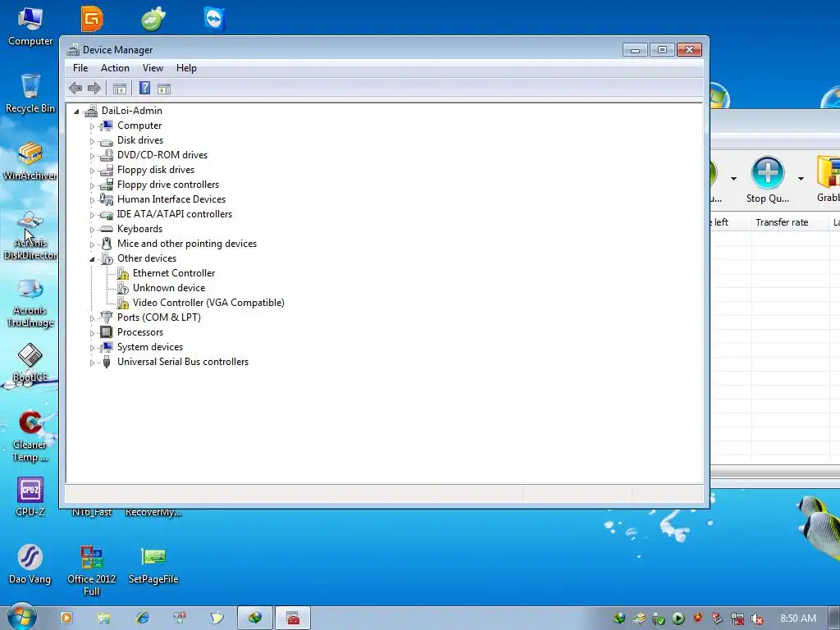Viewport: 840px width, 630px height.
Task: Click the orange G desktop icon
Action: [92, 19]
